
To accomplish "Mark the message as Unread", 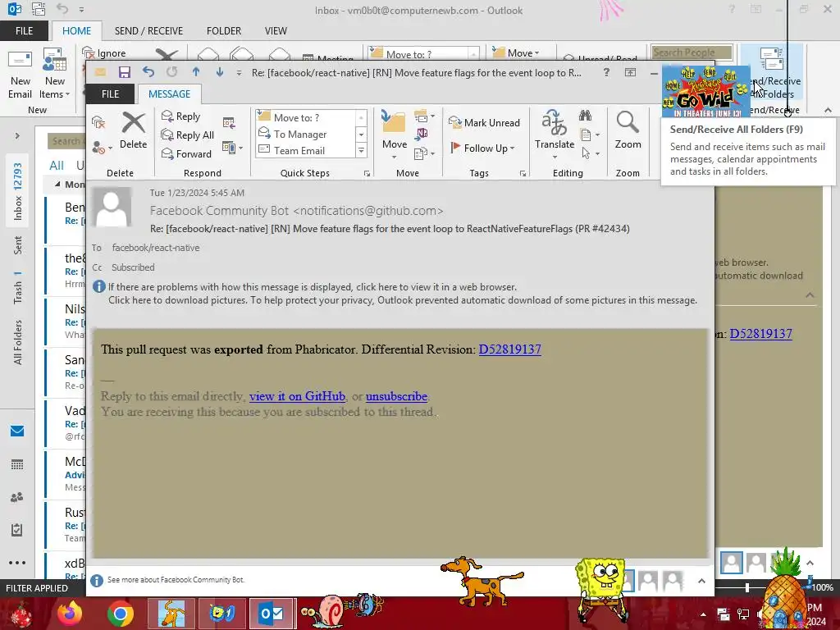I will tap(484, 123).
